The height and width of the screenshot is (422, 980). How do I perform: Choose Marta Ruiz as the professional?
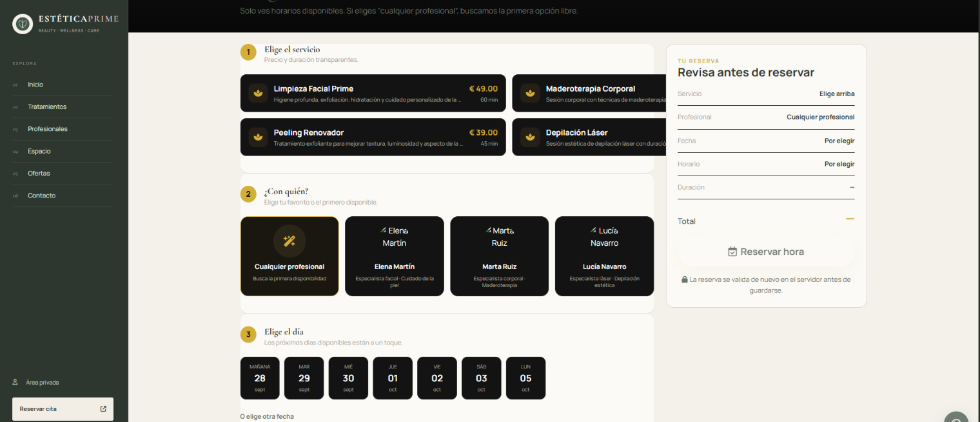[x=500, y=256]
